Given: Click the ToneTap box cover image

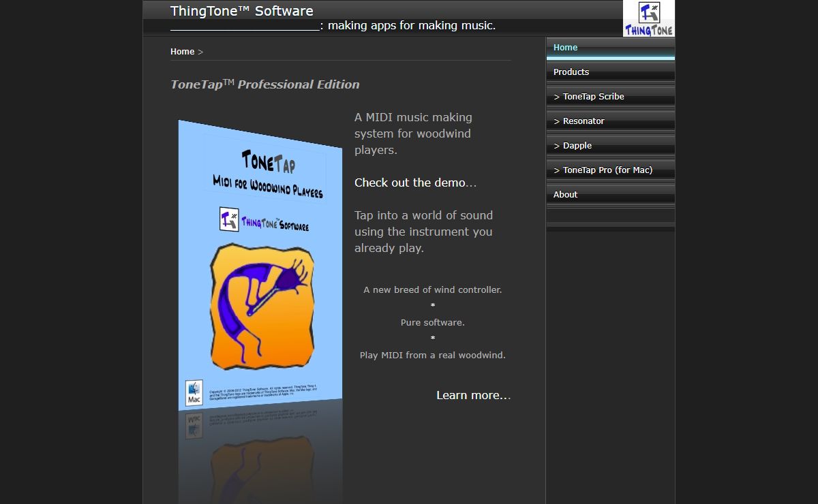Looking at the screenshot, I should click(x=260, y=266).
